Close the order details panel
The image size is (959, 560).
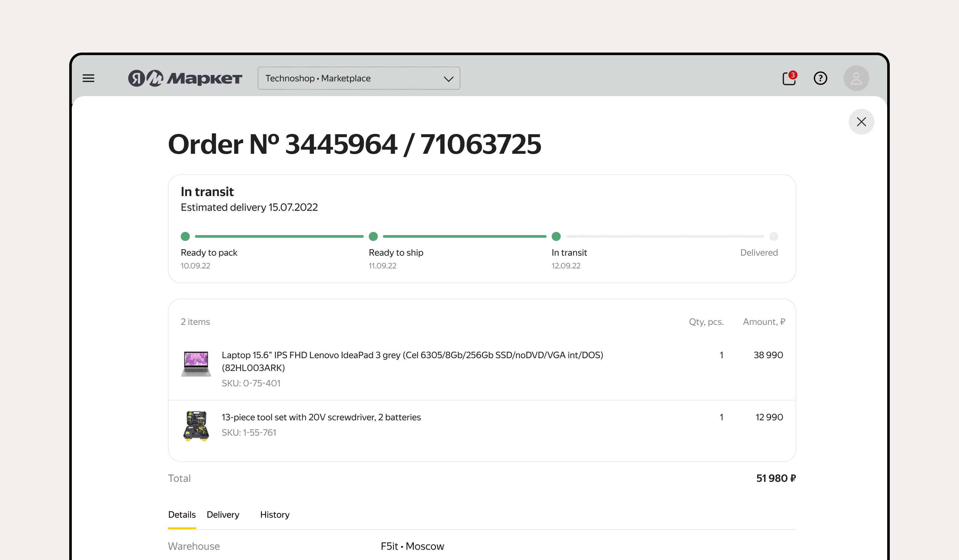(x=861, y=122)
